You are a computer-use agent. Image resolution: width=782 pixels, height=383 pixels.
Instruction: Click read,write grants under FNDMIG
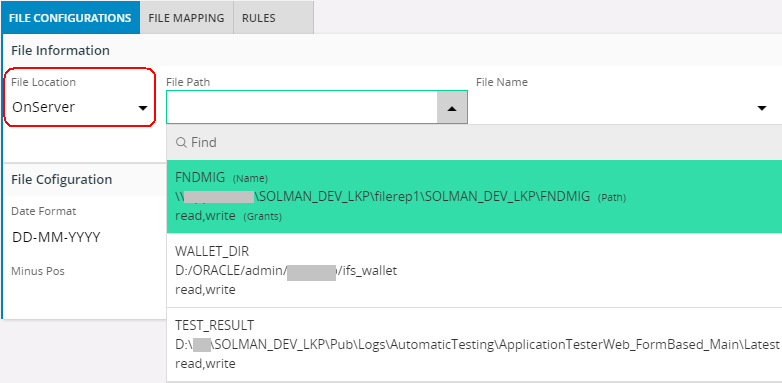point(205,216)
